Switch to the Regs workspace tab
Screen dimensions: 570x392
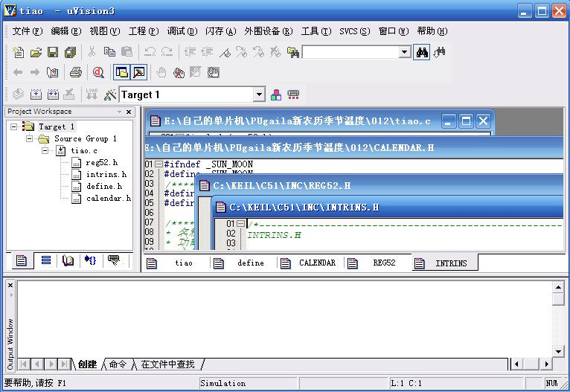coord(46,260)
